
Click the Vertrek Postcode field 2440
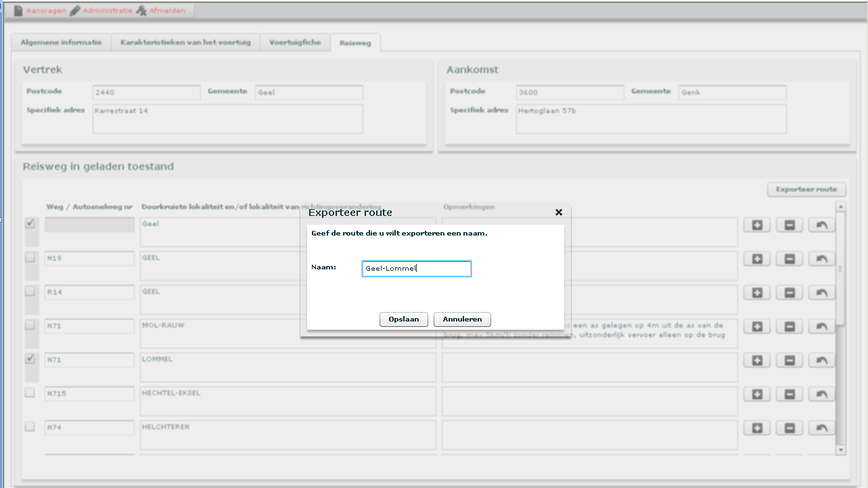click(147, 93)
